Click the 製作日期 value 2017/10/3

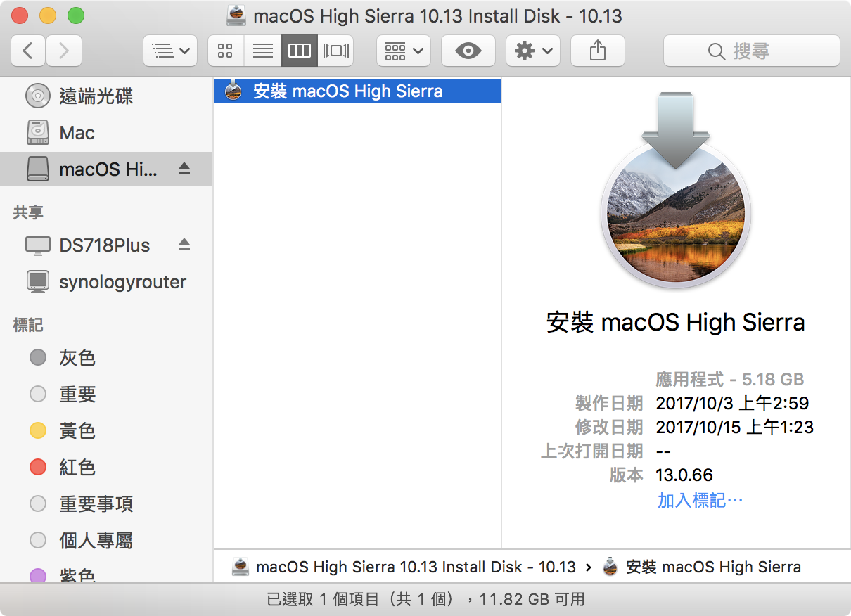(732, 403)
